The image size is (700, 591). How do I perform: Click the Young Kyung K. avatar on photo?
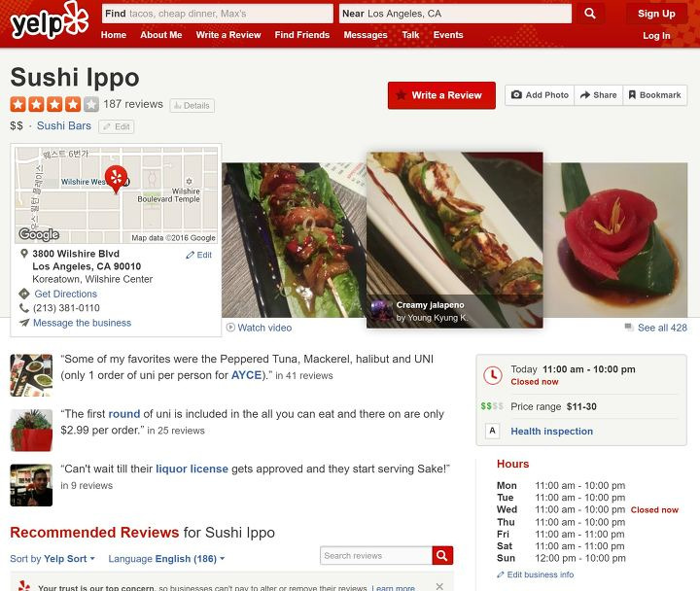[382, 311]
